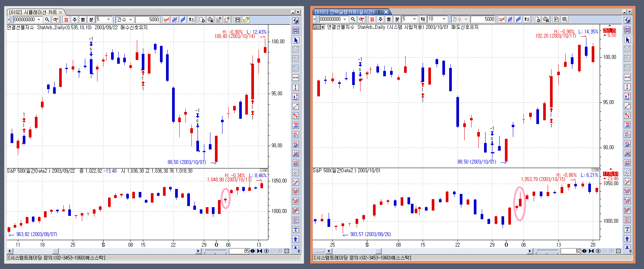Switch to the [6101] 전략실행차트 tab
This screenshot has width=644, height=269.
pos(344,12)
